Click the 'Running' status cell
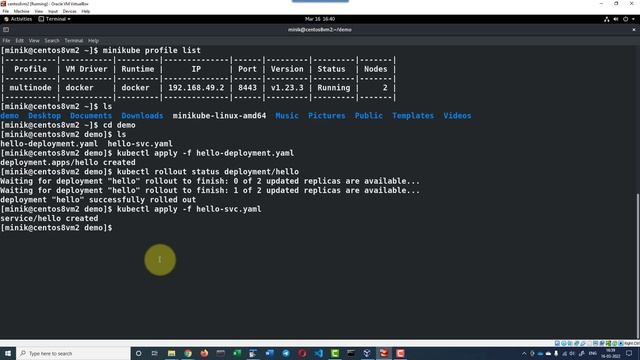Image resolution: width=640 pixels, height=360 pixels. [x=333, y=88]
